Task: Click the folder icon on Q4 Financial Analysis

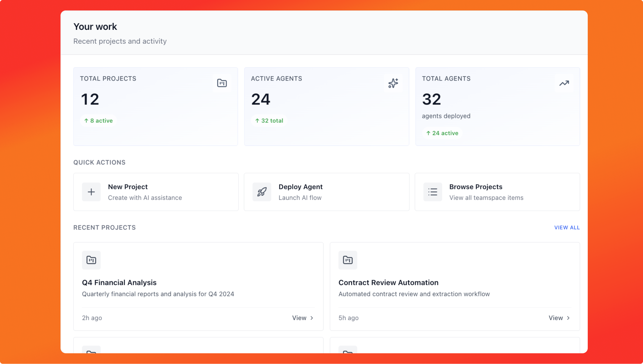Action: (91, 260)
